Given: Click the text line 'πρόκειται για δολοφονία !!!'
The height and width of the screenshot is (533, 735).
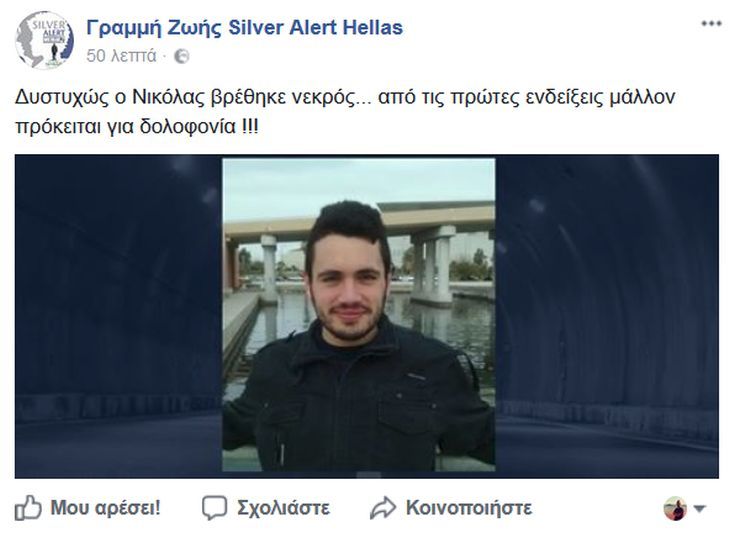Looking at the screenshot, I should (x=136, y=127).
